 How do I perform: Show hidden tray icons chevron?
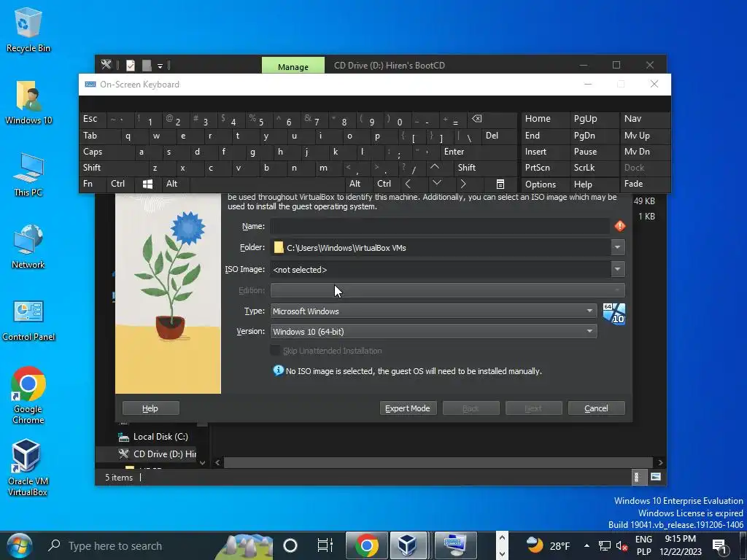[x=587, y=546]
